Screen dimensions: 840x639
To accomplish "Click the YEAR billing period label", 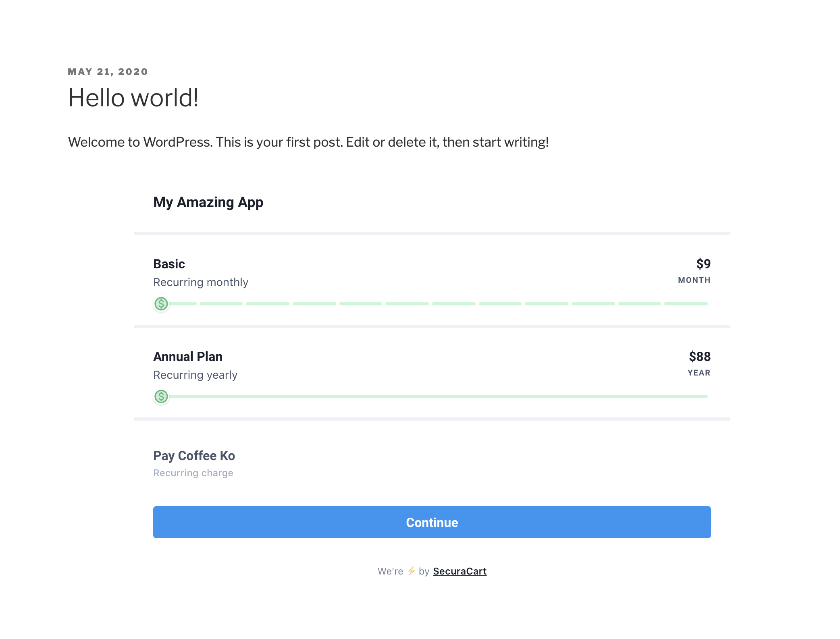I will [x=699, y=373].
